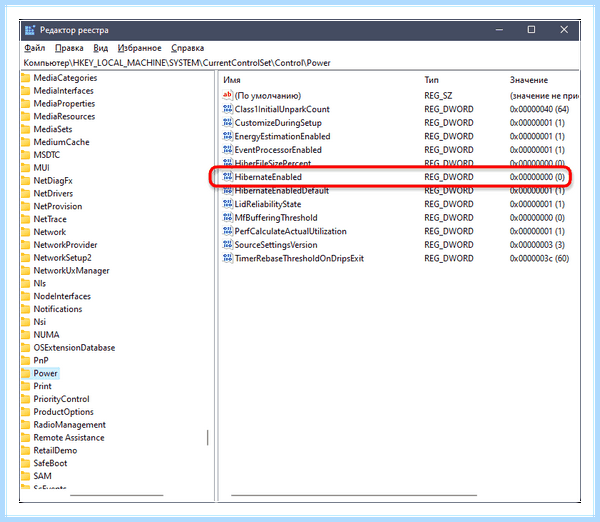Open the Вид menu
600x522 pixels.
[100, 48]
